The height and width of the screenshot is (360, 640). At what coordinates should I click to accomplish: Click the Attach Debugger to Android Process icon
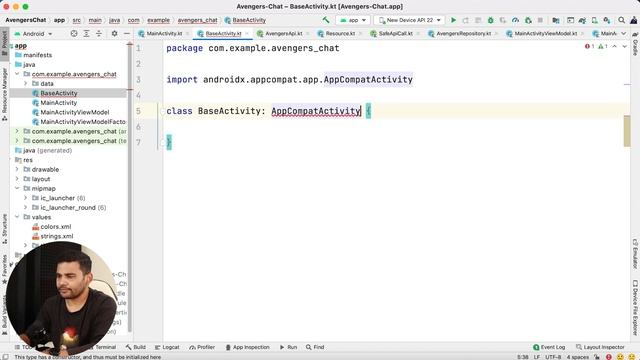click(528, 20)
